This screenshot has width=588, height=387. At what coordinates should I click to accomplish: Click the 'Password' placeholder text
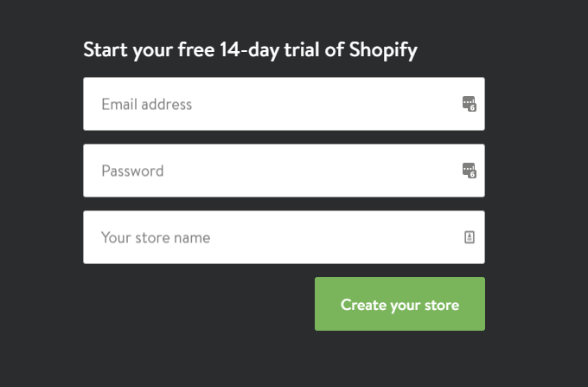[x=132, y=171]
